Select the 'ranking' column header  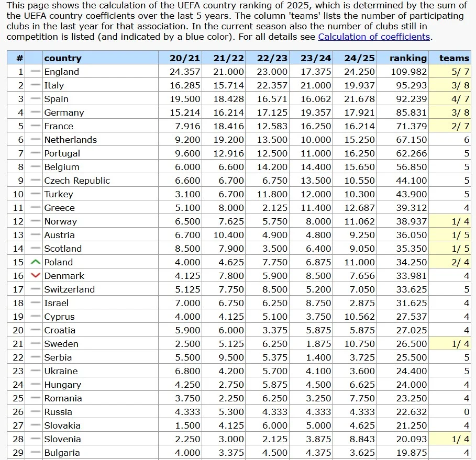tap(408, 58)
